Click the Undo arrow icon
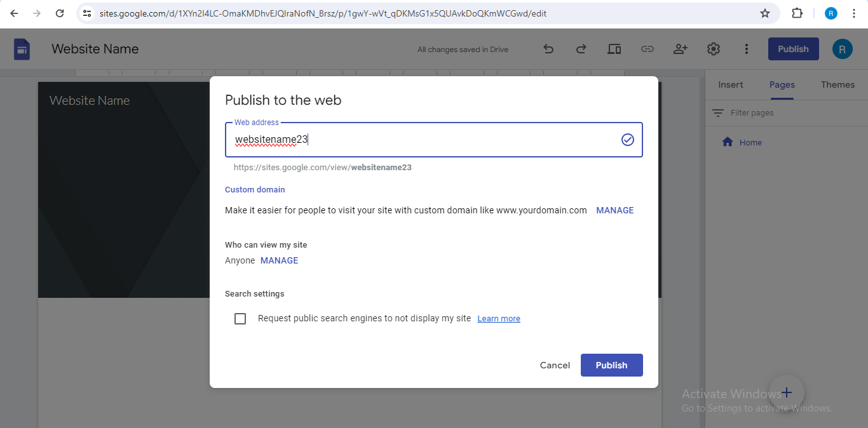This screenshot has width=868, height=428. pyautogui.click(x=548, y=49)
